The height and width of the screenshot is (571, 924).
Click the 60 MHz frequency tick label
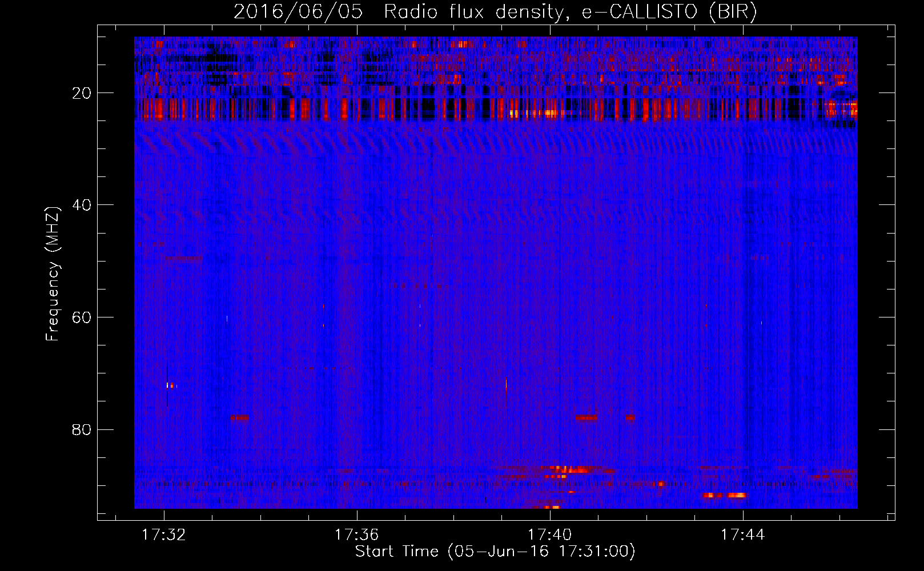(82, 317)
